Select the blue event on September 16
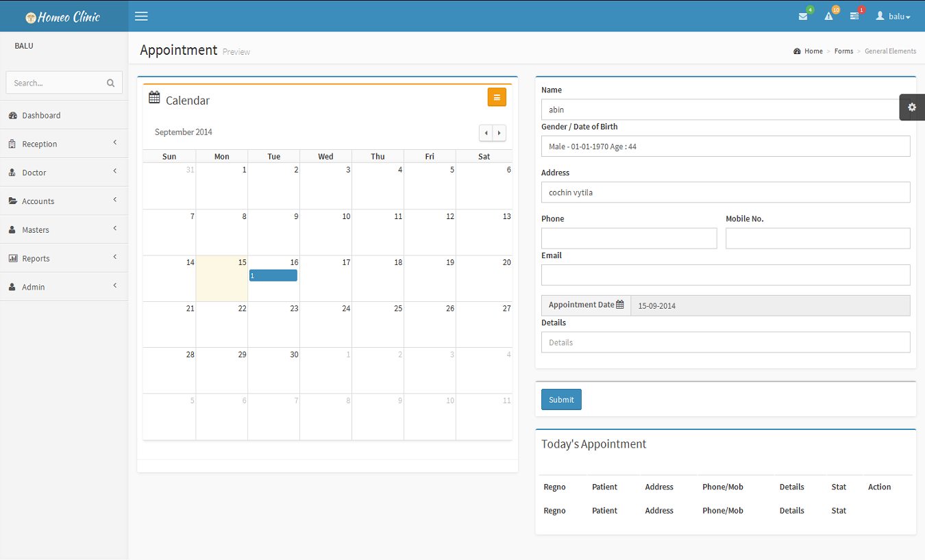The width and height of the screenshot is (925, 560). coord(273,275)
